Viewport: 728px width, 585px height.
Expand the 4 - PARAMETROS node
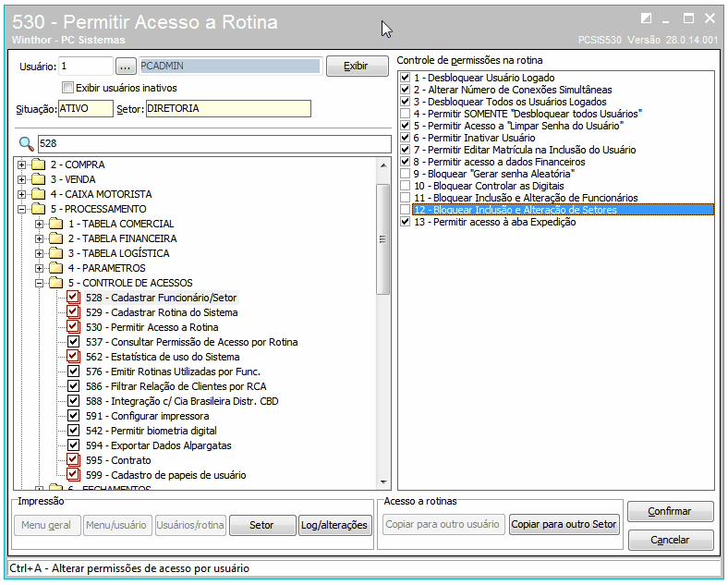[39, 268]
